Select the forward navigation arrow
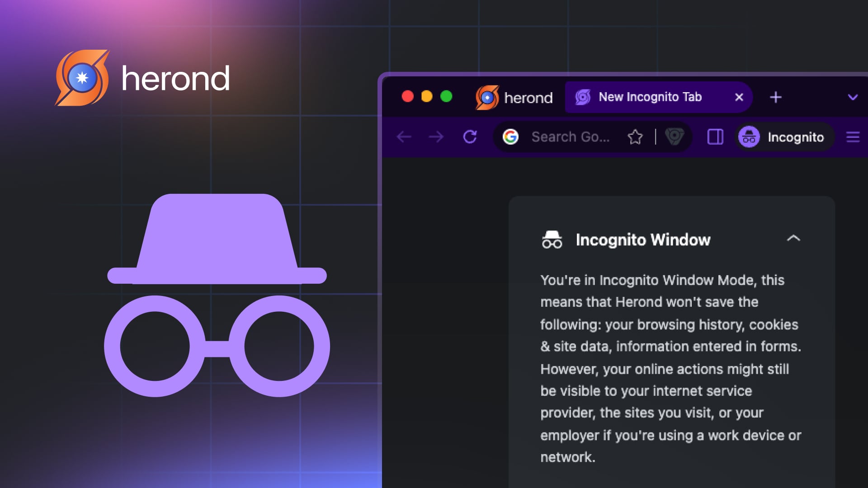Screen dimensions: 868x488 coord(435,137)
